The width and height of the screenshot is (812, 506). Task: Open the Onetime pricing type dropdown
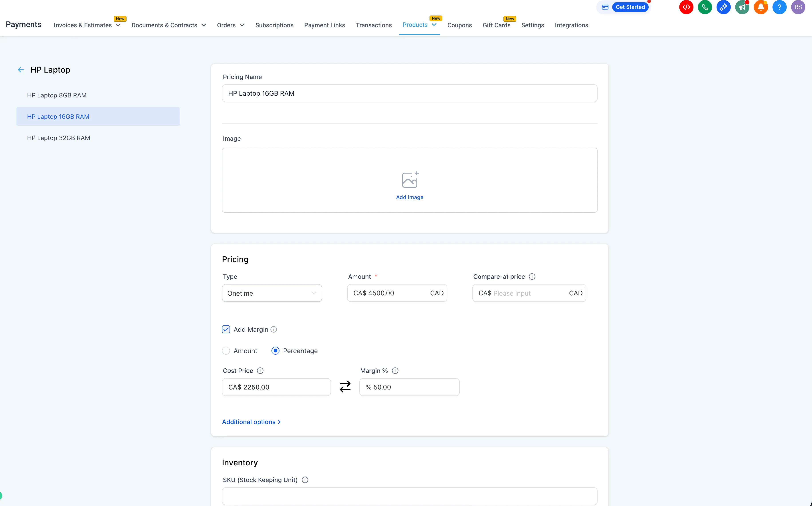pos(271,293)
